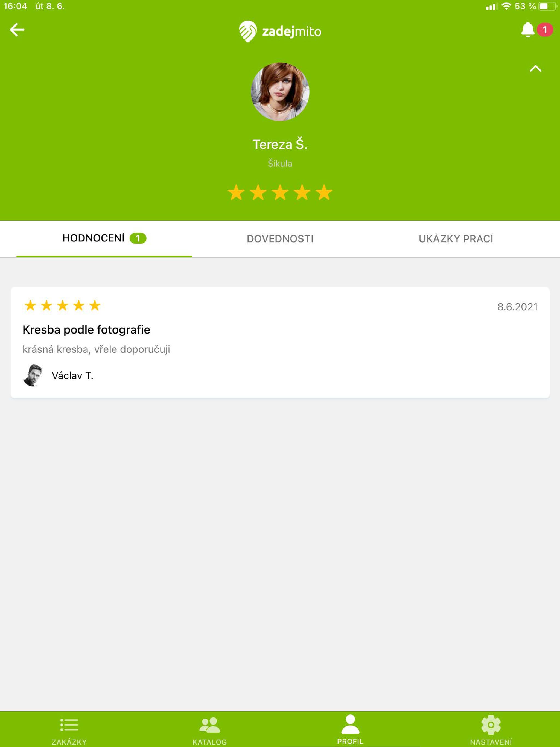Viewport: 560px width, 747px height.
Task: Open Katalog people icon
Action: point(210,725)
